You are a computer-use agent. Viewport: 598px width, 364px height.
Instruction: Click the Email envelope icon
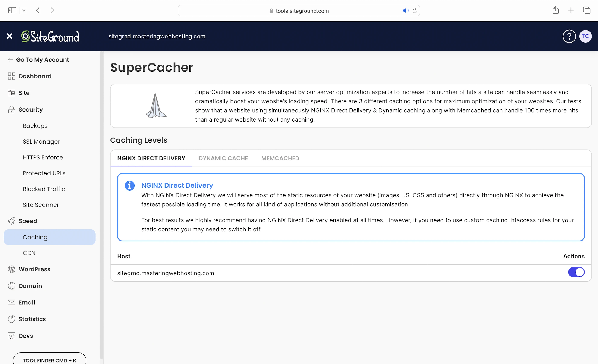tap(11, 302)
